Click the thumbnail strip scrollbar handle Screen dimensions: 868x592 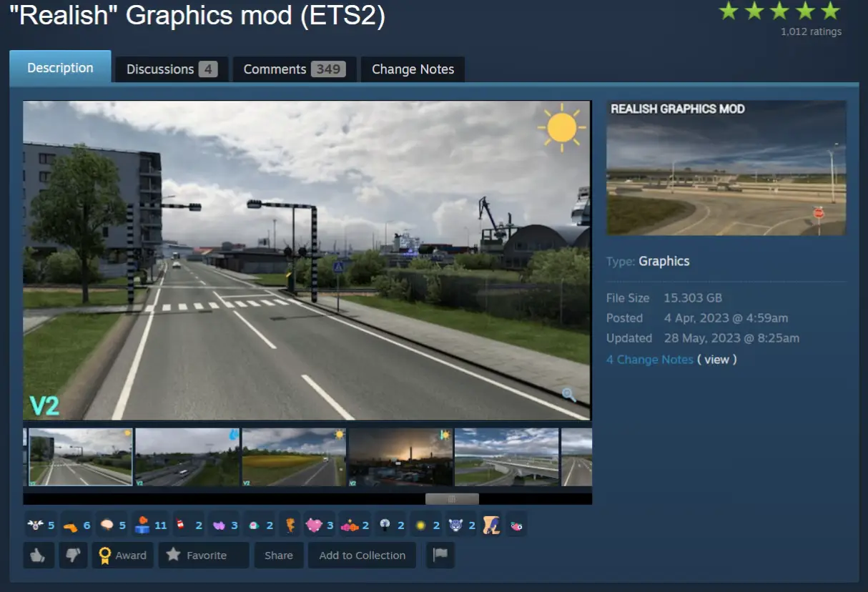tap(452, 498)
